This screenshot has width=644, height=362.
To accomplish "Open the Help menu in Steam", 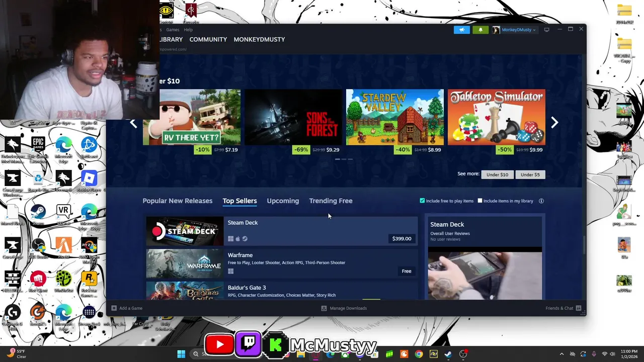I will pos(188,30).
